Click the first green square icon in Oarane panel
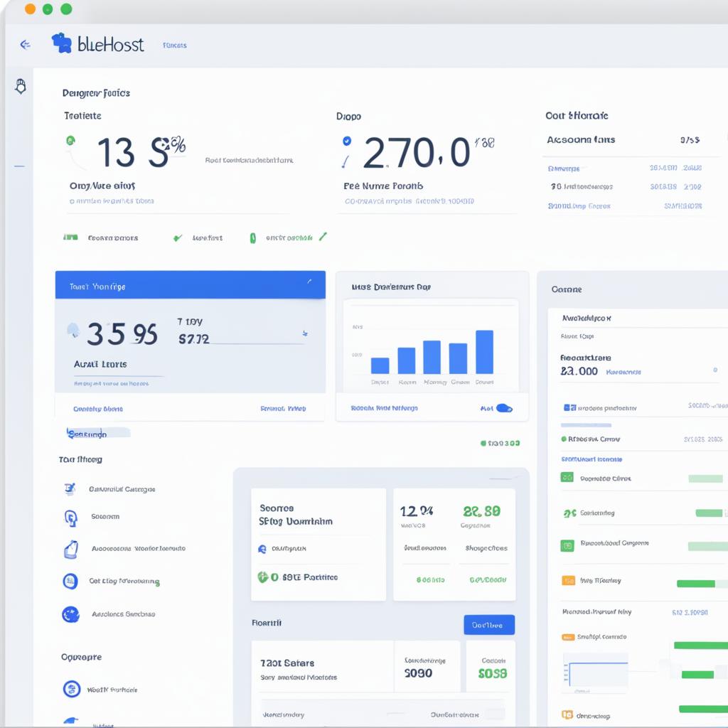 [x=567, y=477]
